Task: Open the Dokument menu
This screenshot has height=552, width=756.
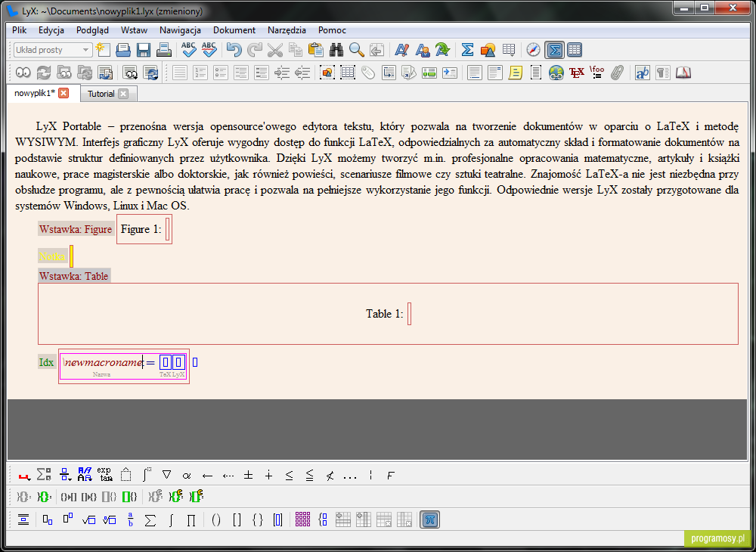Action: [234, 30]
